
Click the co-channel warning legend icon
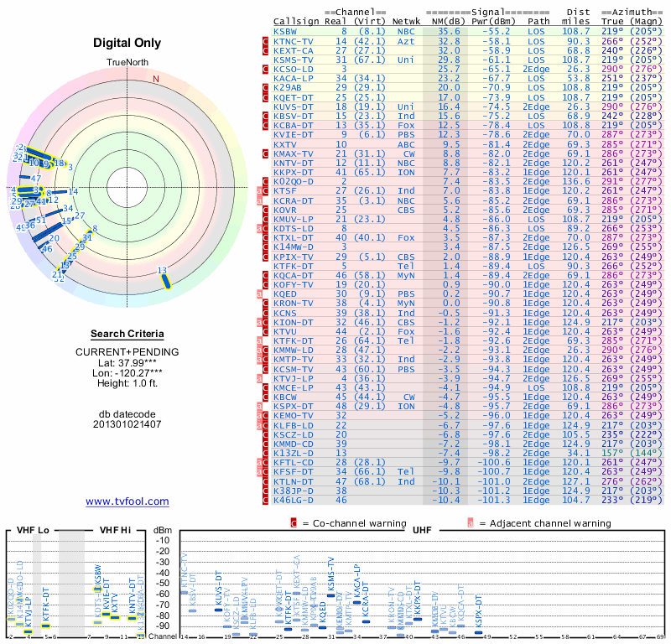293,522
